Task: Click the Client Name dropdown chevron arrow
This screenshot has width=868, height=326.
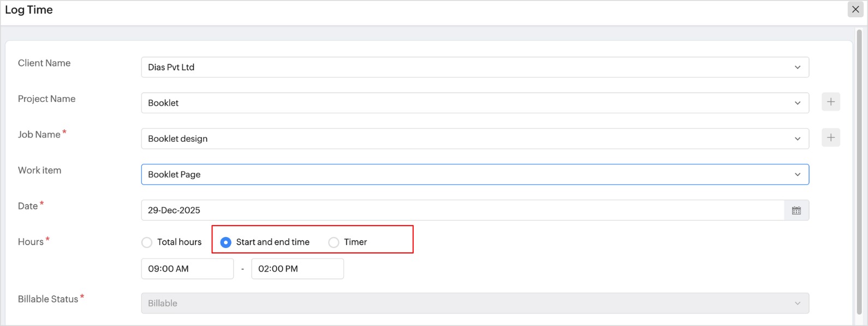Action: pyautogui.click(x=798, y=68)
